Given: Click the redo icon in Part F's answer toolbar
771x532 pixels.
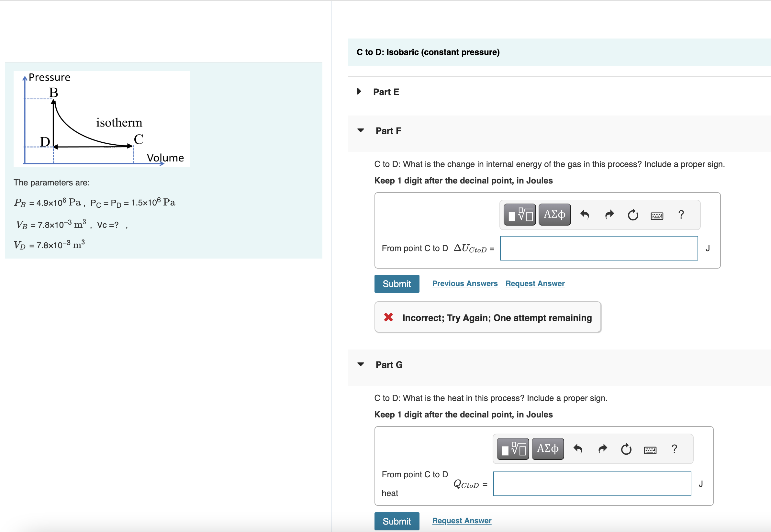Looking at the screenshot, I should (609, 214).
